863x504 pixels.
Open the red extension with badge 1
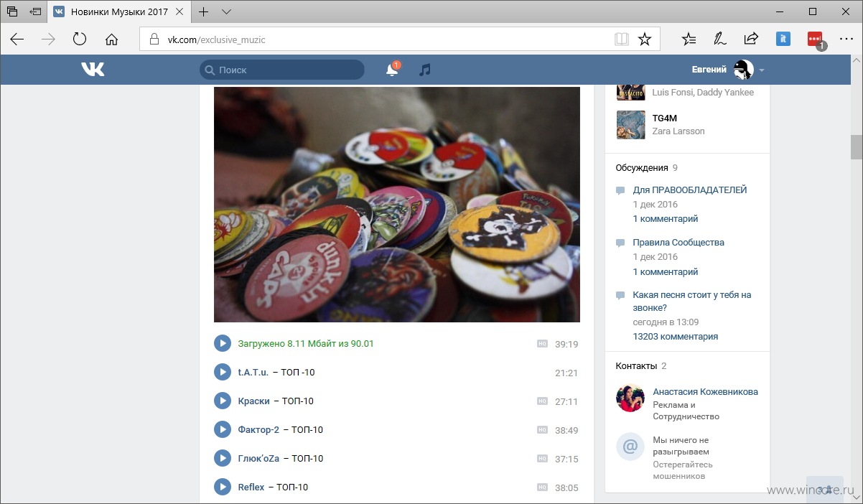[816, 40]
